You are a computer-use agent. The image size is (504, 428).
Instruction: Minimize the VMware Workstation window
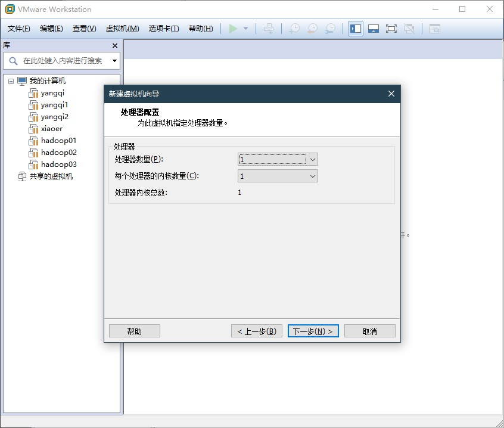point(435,9)
